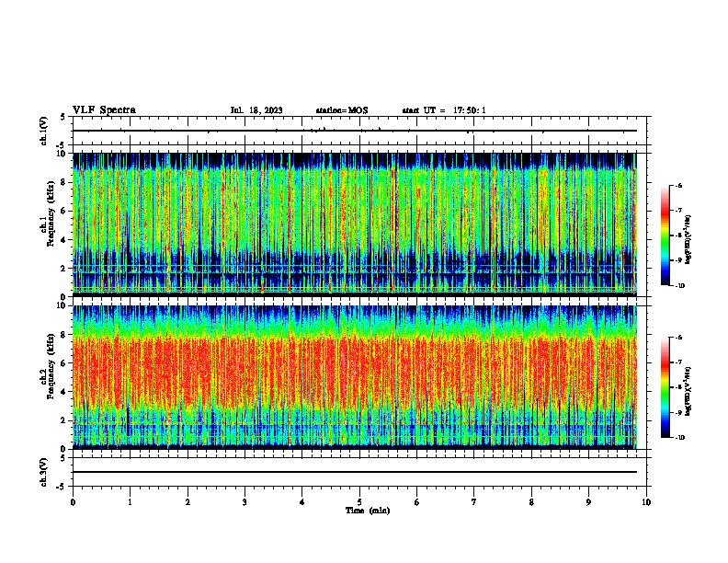This screenshot has height=563, width=728.
Task: Click the "ch.1(V)" axis label of the top waveform
Action: [x=44, y=131]
